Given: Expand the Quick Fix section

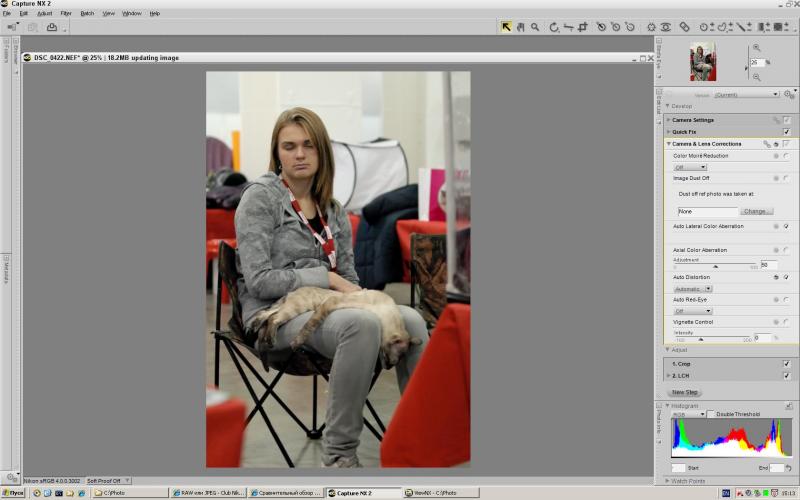Looking at the screenshot, I should click(x=668, y=132).
